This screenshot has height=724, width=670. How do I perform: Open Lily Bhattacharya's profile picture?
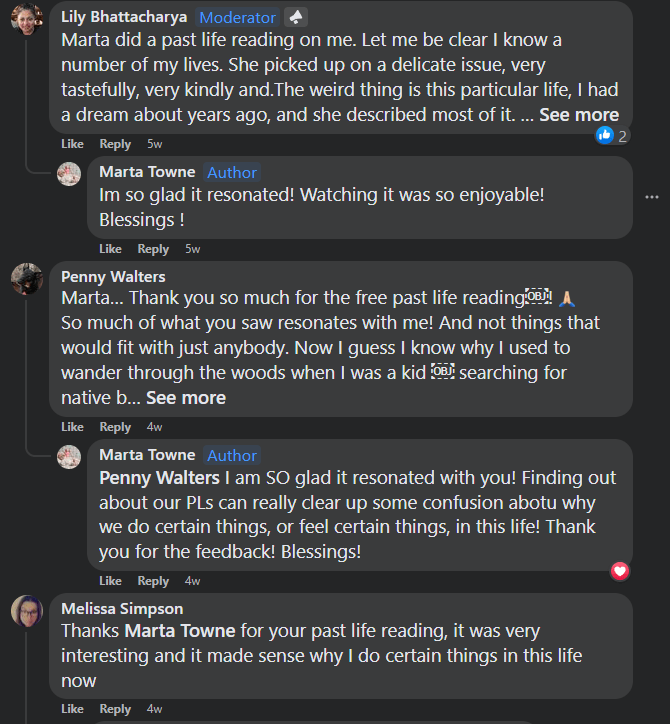click(x=26, y=17)
